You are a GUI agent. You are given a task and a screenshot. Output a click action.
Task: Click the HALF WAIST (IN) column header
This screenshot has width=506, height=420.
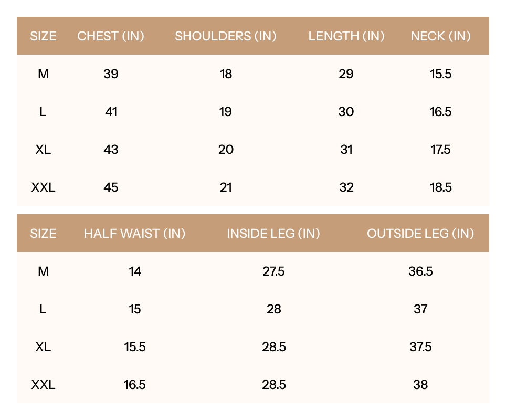click(135, 234)
